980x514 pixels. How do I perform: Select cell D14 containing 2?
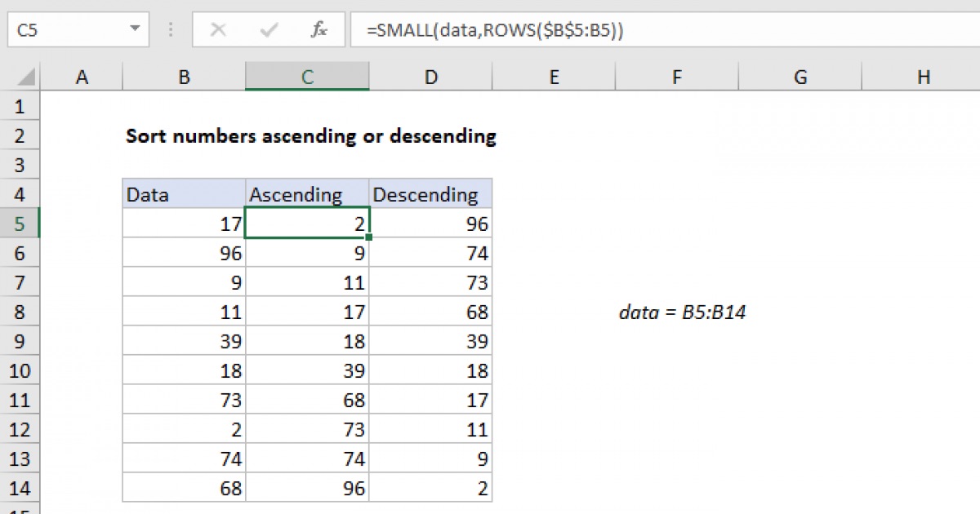(430, 488)
